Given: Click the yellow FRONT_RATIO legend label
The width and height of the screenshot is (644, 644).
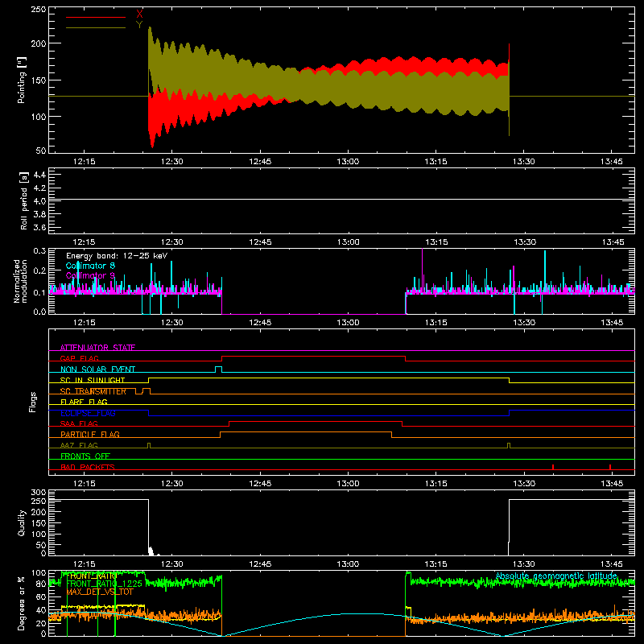Looking at the screenshot, I should (92, 576).
